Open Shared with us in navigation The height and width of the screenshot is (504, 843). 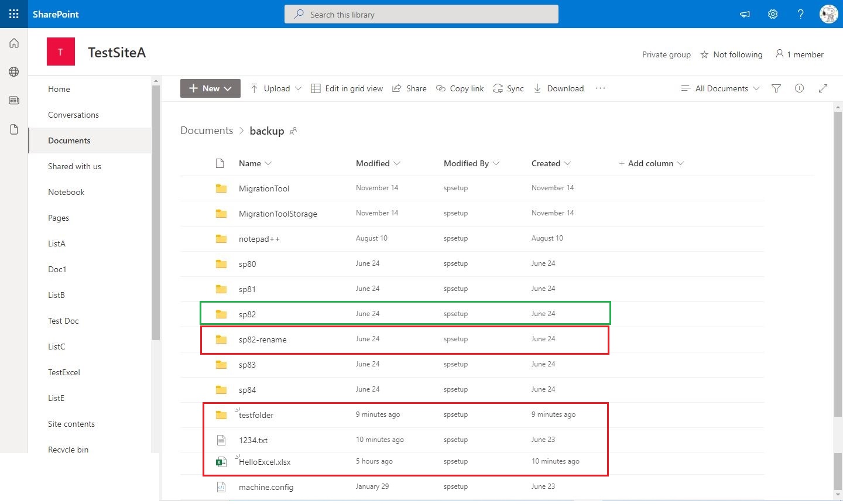point(74,166)
